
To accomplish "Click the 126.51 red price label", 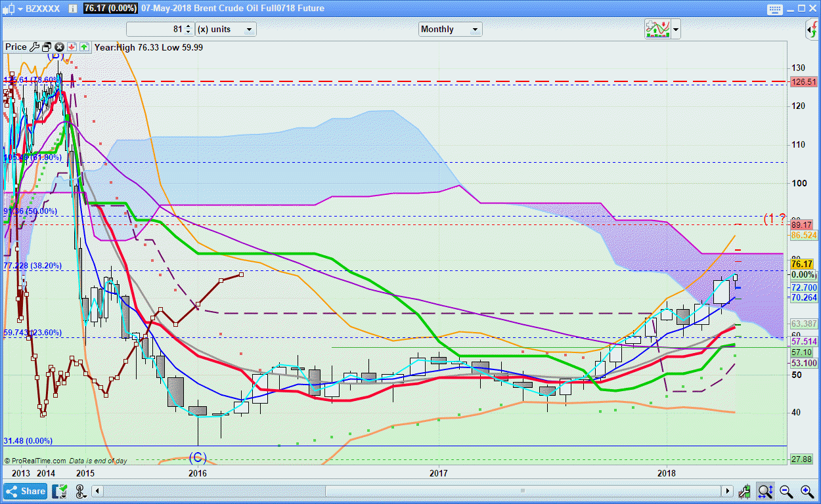I will point(804,82).
